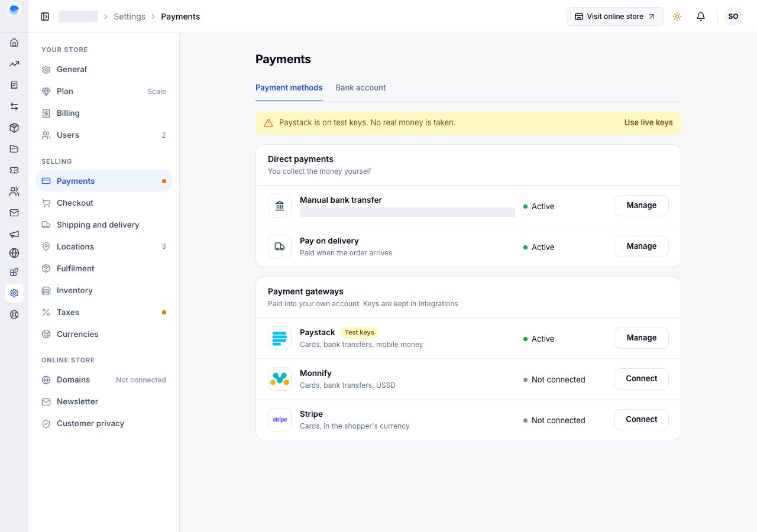This screenshot has height=532, width=757.
Task: Click the Monnify logo icon
Action: pos(280,379)
